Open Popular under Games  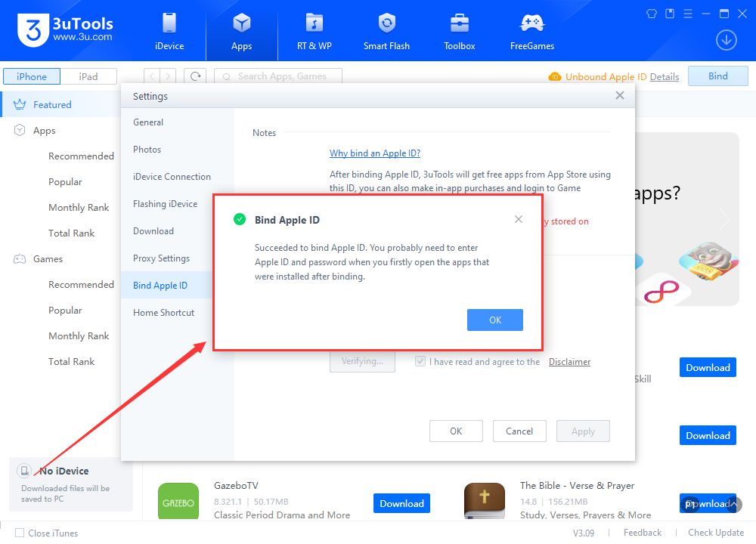(65, 311)
